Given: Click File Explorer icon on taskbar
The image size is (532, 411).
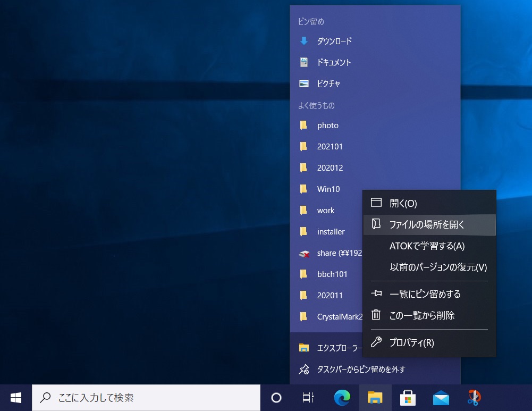Looking at the screenshot, I should click(375, 397).
